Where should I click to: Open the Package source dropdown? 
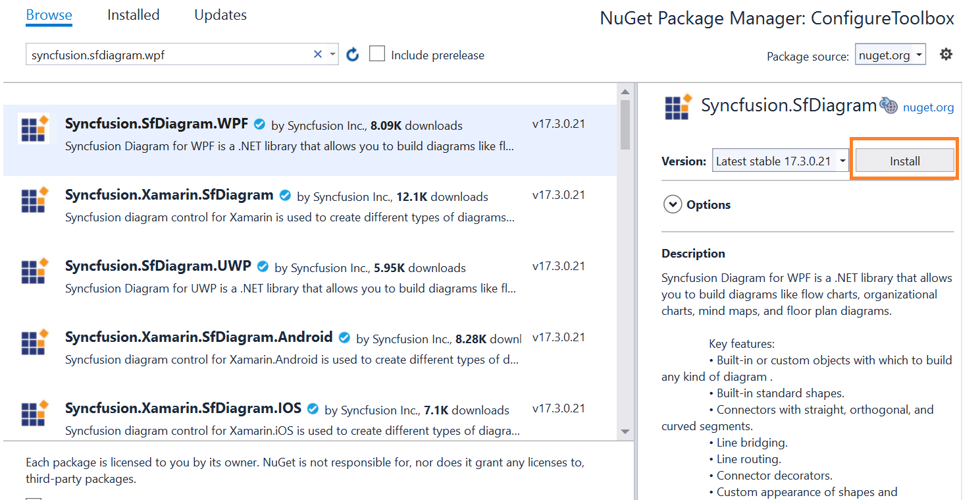(x=890, y=55)
